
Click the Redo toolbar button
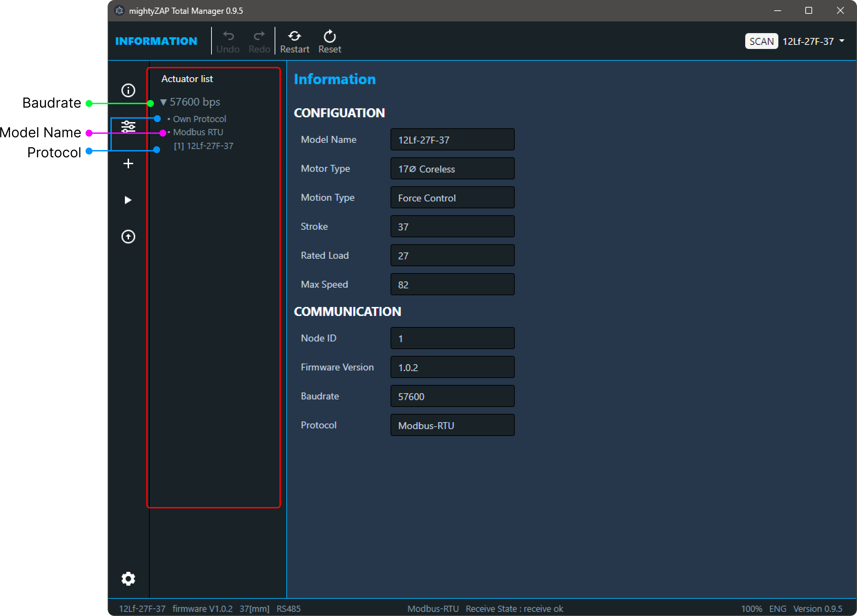[259, 41]
